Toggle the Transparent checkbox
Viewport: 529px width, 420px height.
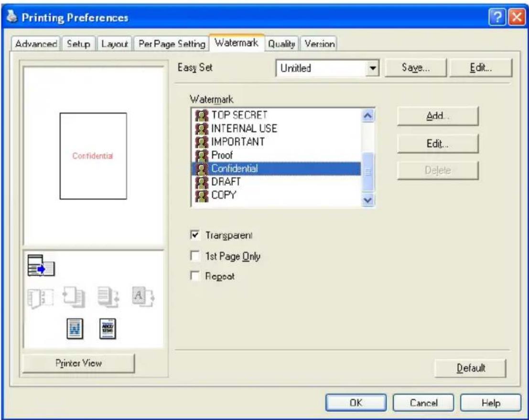[195, 235]
